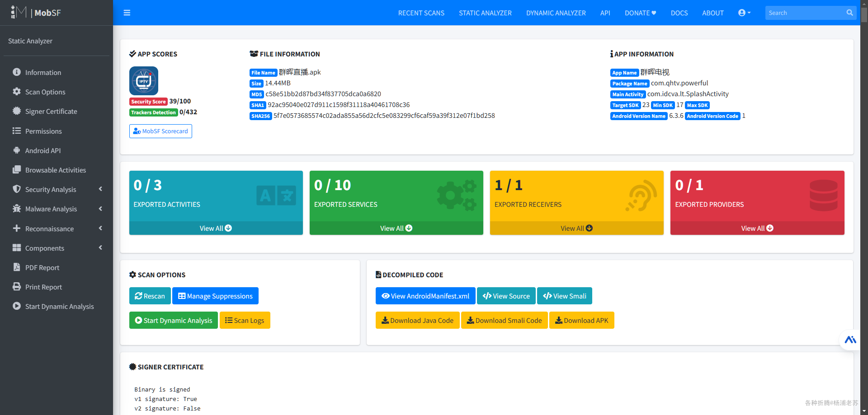The height and width of the screenshot is (415, 868).
Task: Click Download APK button
Action: click(582, 320)
